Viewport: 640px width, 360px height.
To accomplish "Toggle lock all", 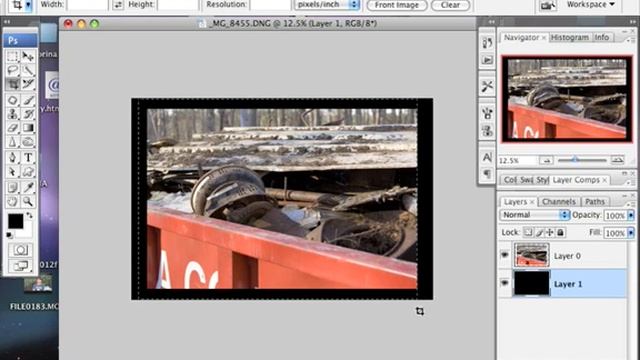I will [560, 232].
